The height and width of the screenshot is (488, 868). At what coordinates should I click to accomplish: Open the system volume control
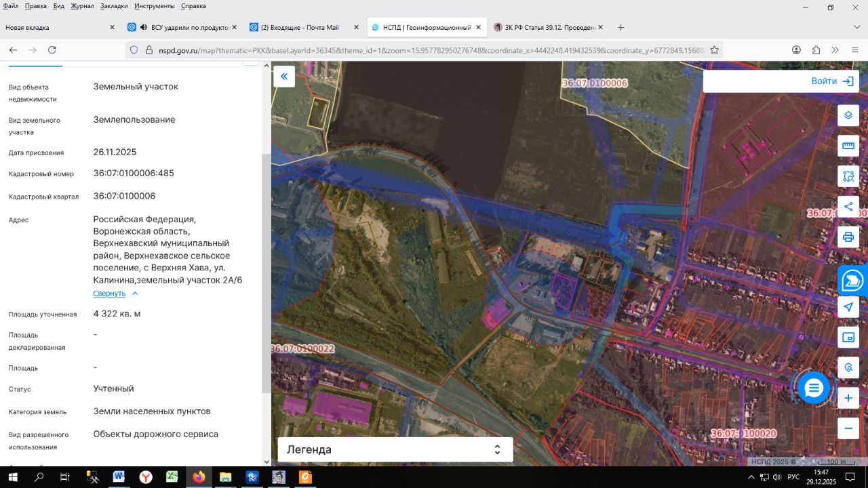point(777,477)
